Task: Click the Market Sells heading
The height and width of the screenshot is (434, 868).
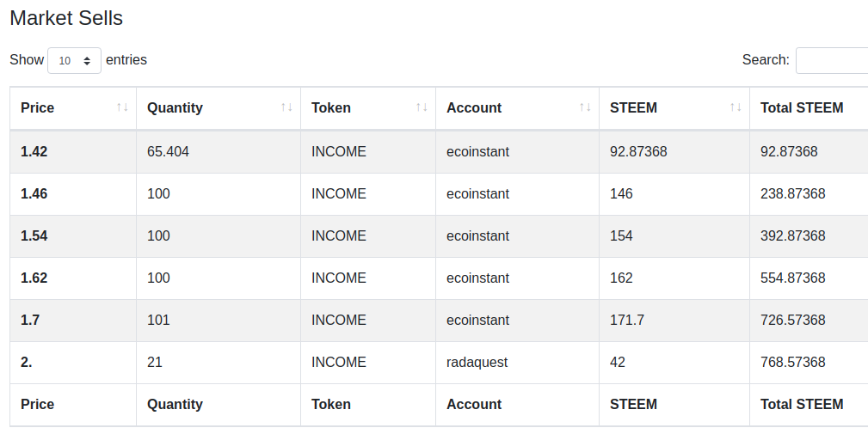Action: click(66, 18)
